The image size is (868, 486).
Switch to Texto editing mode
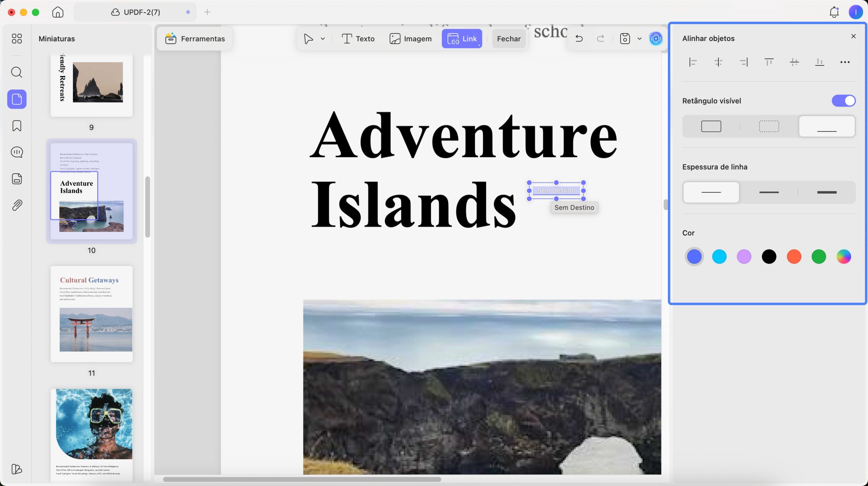click(358, 39)
